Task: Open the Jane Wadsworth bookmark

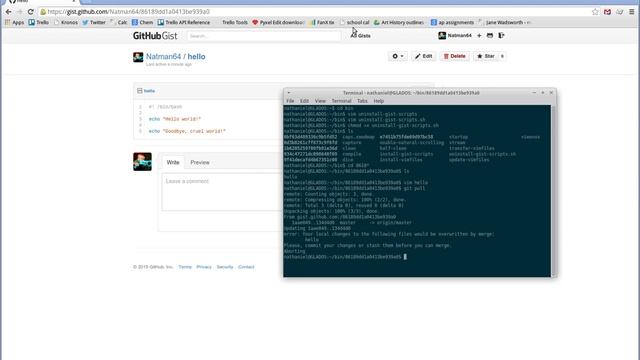Action: (x=504, y=22)
